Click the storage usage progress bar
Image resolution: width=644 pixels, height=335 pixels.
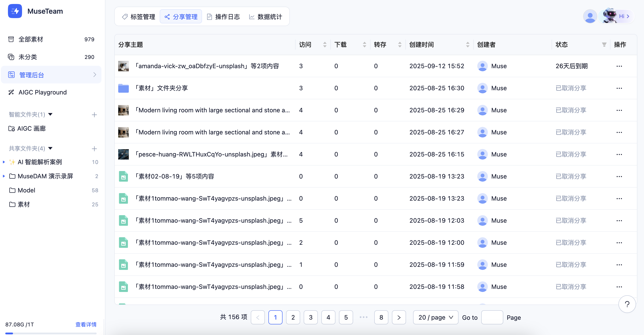tap(51, 333)
